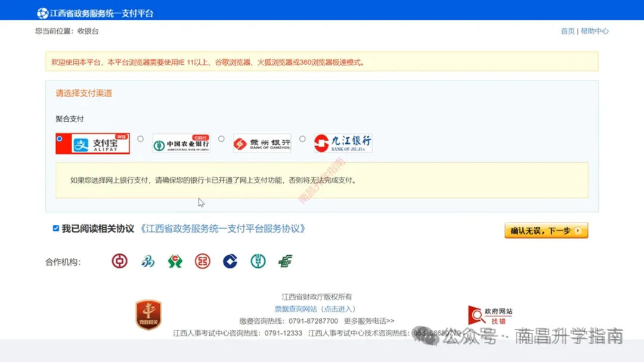Click the Rural Credit partner icon
The height and width of the screenshot is (362, 644).
pos(175,261)
